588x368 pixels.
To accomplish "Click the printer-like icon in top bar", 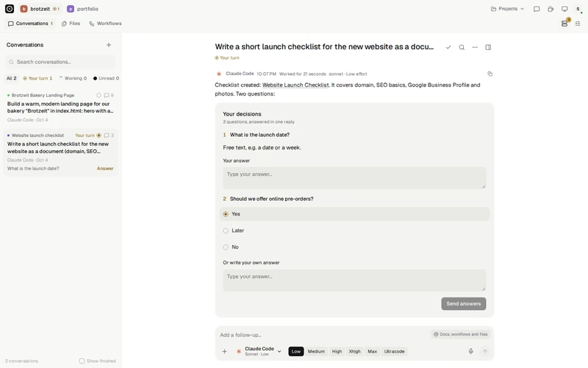I will pos(551,9).
